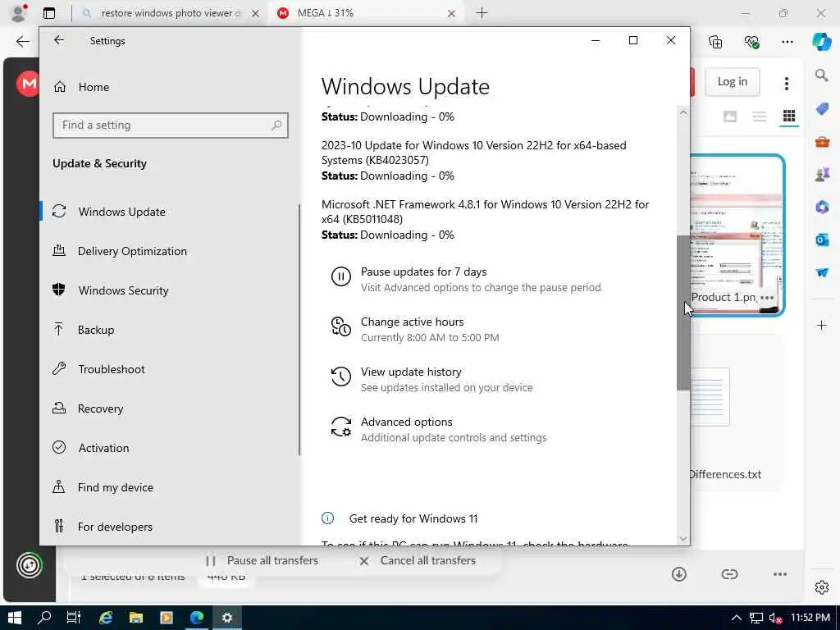Click search magnifier in Find a setting

(x=276, y=126)
